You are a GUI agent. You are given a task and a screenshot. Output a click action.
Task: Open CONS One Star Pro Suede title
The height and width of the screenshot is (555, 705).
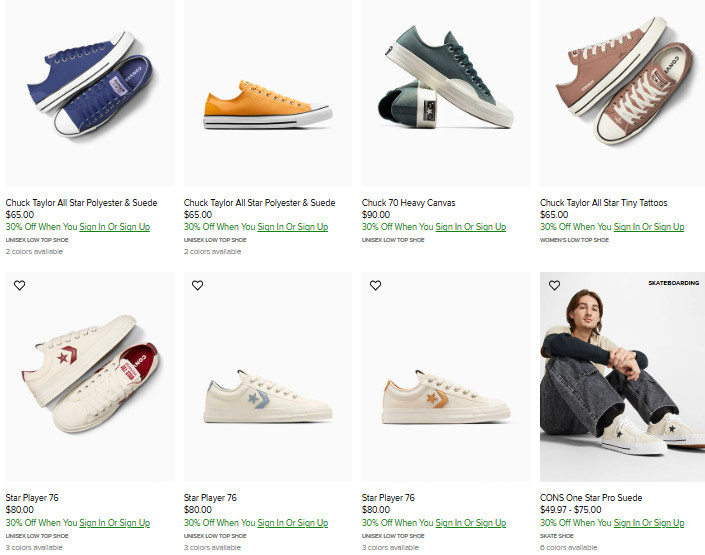590,498
